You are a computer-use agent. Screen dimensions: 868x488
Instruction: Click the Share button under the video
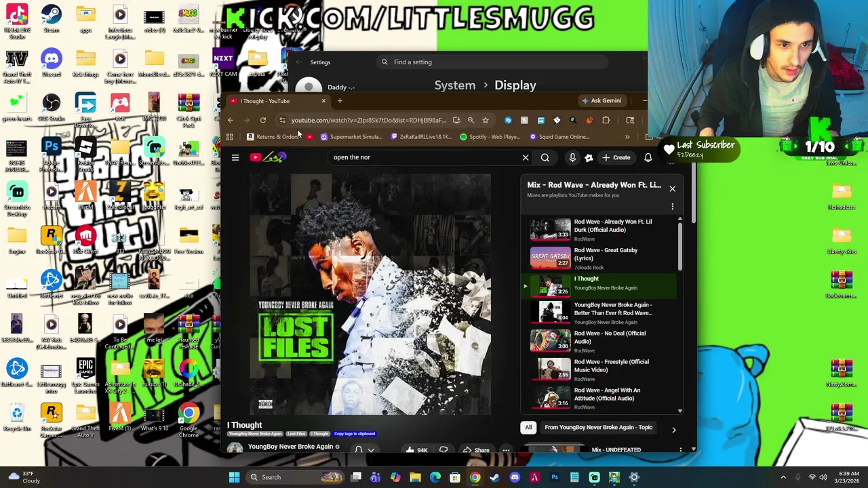(x=475, y=450)
